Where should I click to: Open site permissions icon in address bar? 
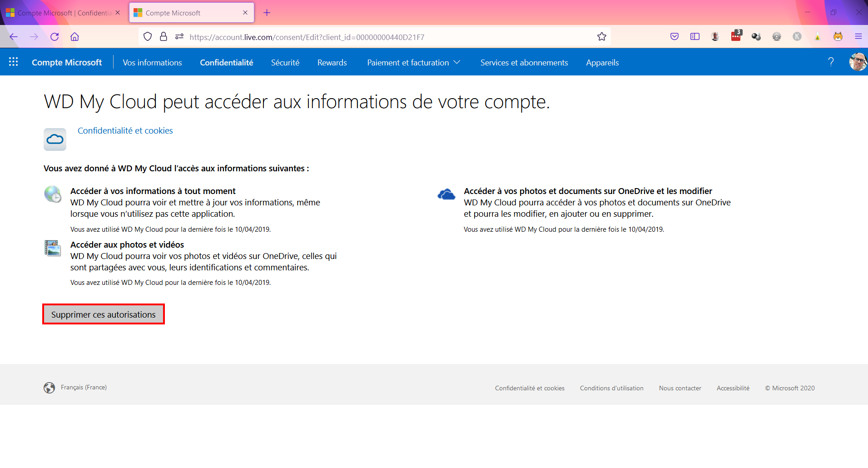[x=179, y=37]
